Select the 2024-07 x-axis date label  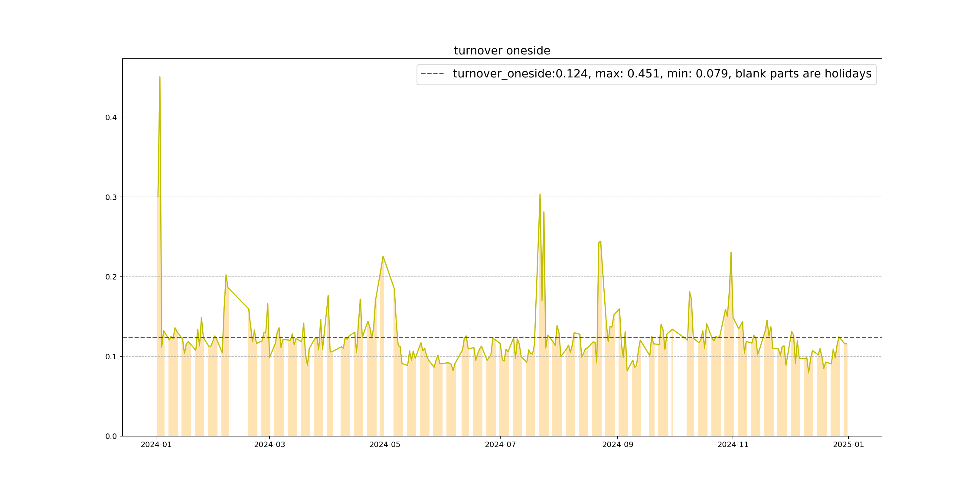[x=500, y=445]
